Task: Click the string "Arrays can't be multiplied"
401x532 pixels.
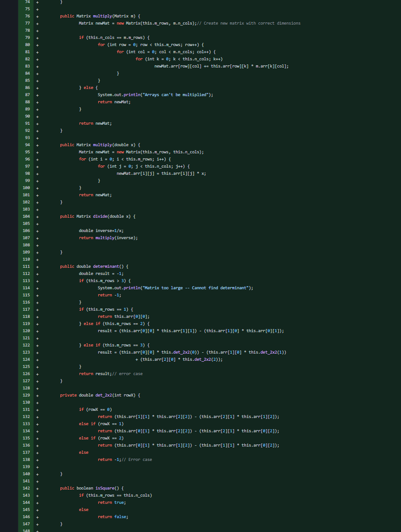Action: [175, 95]
